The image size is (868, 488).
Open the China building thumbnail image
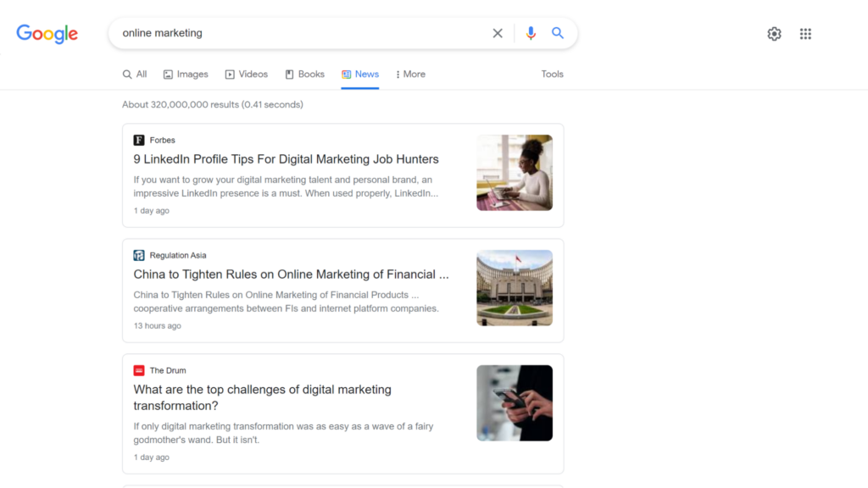pos(515,288)
